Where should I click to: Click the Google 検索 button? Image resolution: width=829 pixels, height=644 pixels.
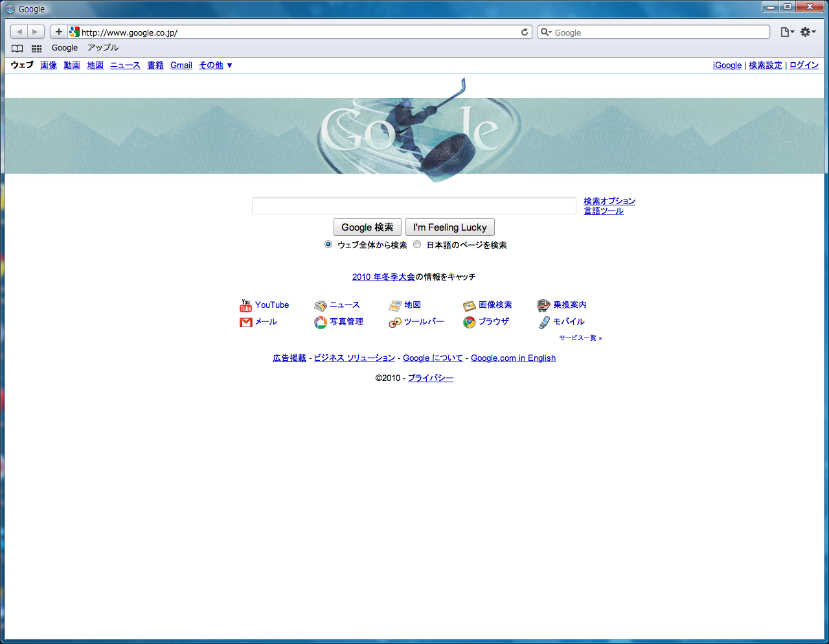(367, 227)
